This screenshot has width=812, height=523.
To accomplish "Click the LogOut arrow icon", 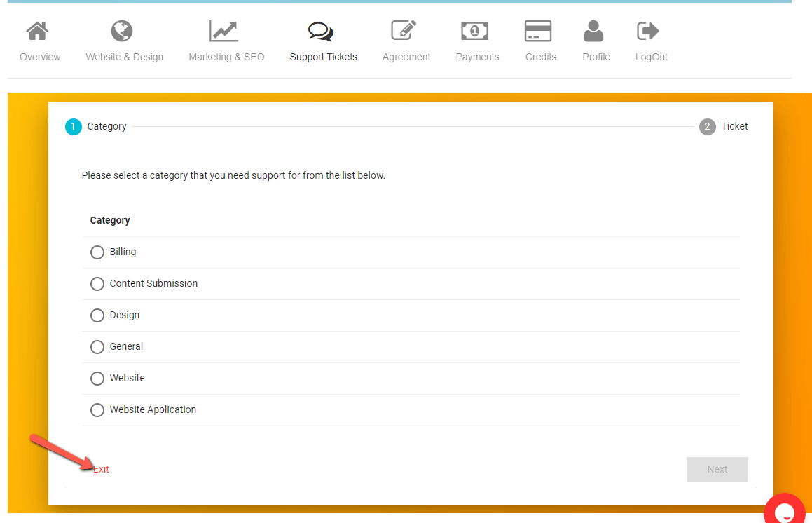I will click(648, 32).
